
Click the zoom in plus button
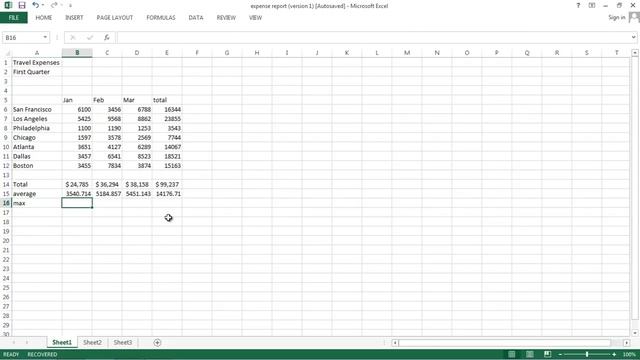pos(614,354)
